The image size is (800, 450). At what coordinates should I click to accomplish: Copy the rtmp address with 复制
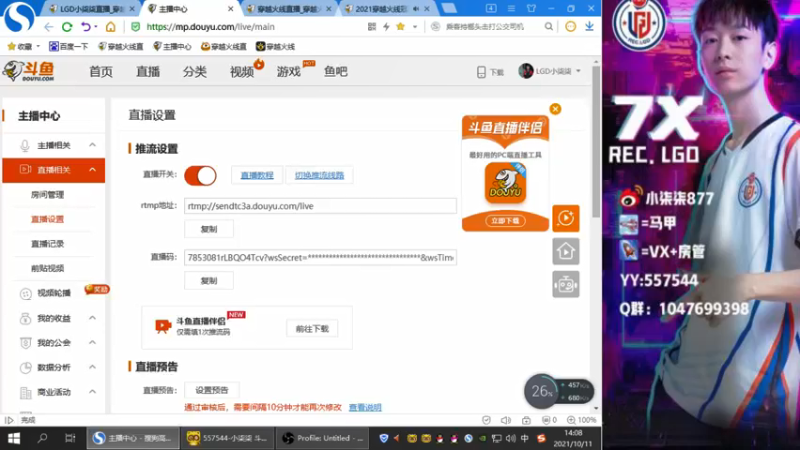(209, 229)
